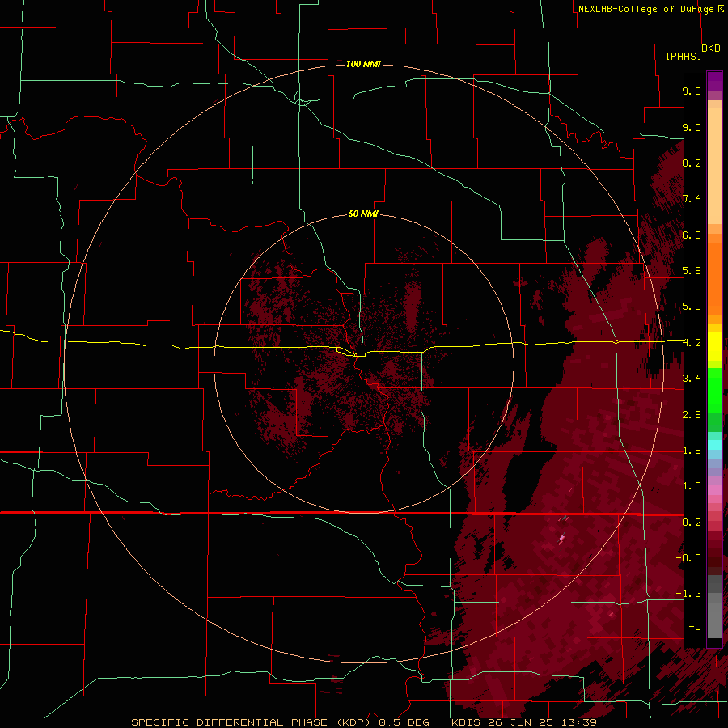This screenshot has height=728, width=728.
Task: Click the 4.2 value on the scale
Action: click(692, 343)
